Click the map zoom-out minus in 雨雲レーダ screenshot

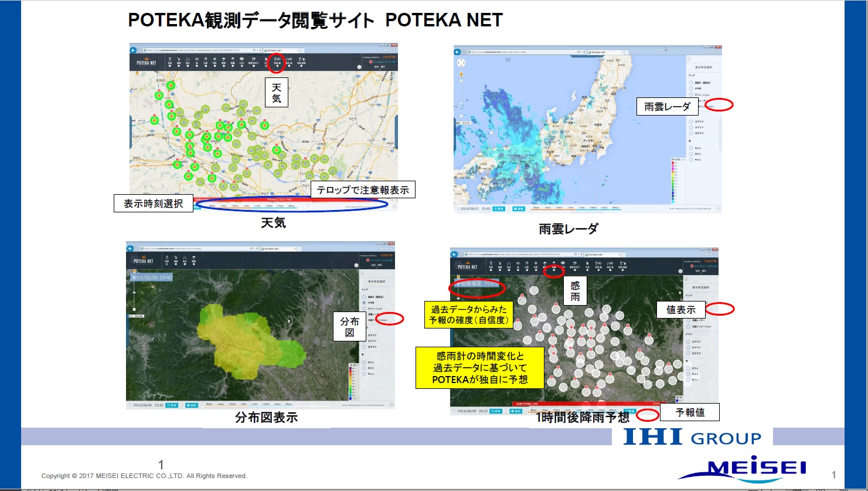tap(461, 116)
